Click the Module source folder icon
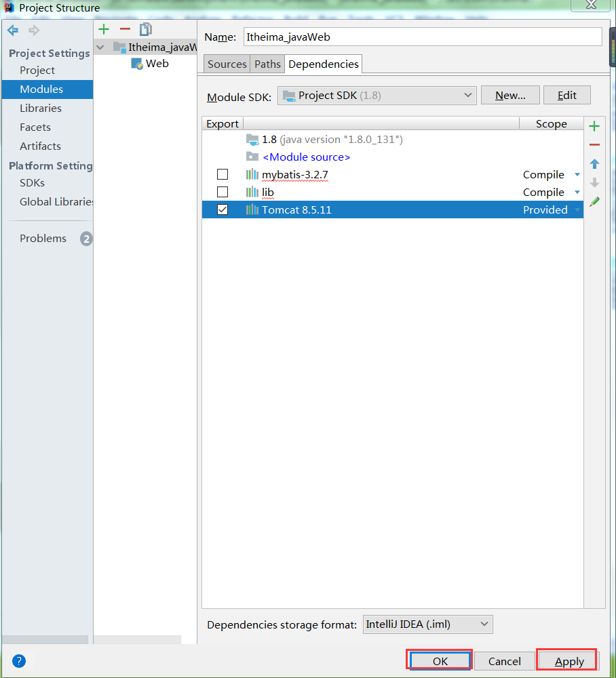The width and height of the screenshot is (616, 678). (252, 157)
